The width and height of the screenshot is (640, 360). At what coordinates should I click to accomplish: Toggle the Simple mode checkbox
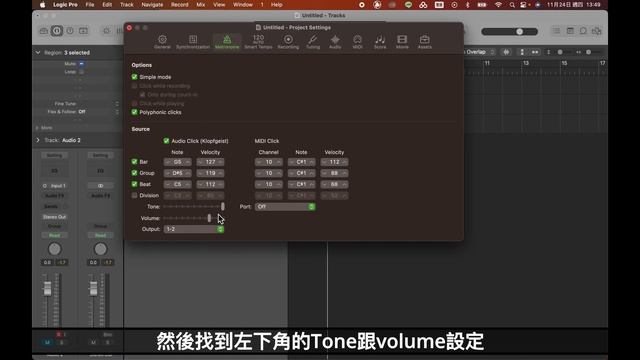134,77
